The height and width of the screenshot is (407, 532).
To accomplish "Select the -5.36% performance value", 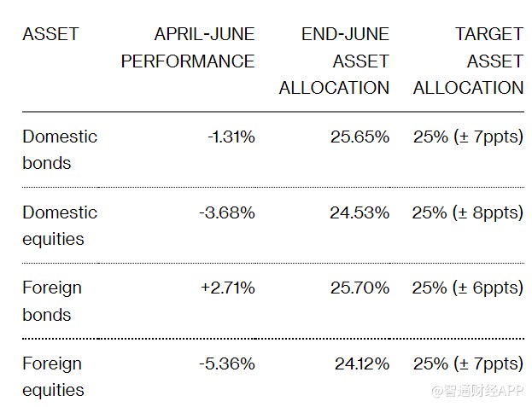I will (x=228, y=363).
